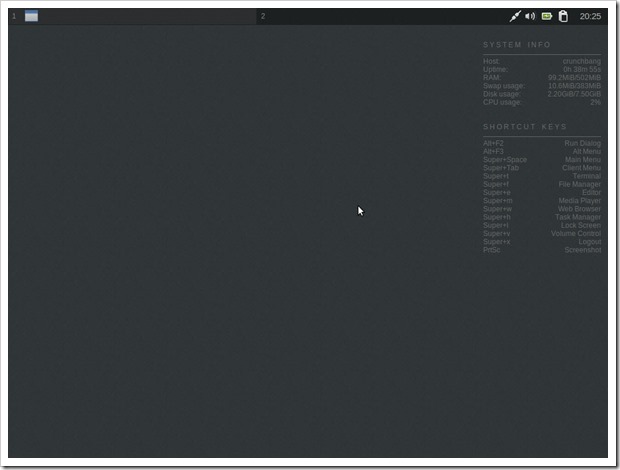Click the Task Manager shortcut label
Viewport: 620px width, 470px height.
point(578,217)
